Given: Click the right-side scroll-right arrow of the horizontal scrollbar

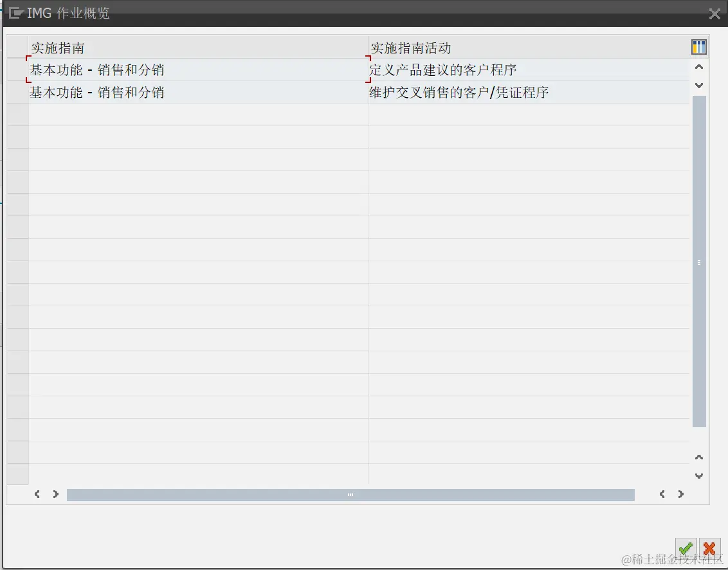Looking at the screenshot, I should pos(680,494).
